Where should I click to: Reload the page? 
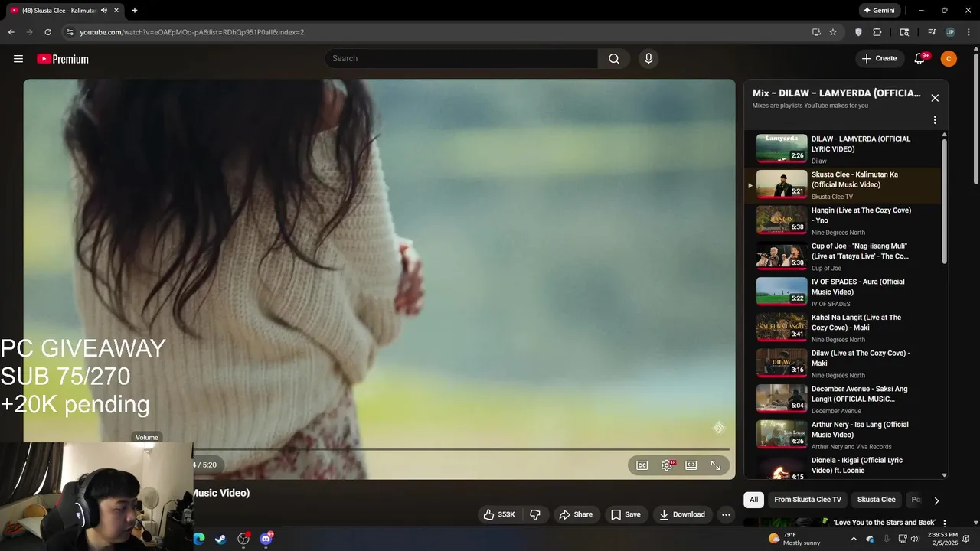click(x=47, y=32)
